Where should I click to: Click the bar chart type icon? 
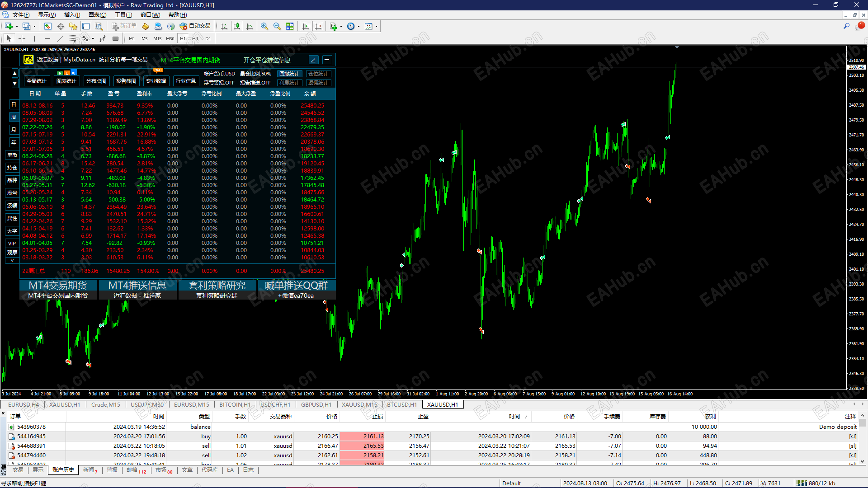[224, 26]
